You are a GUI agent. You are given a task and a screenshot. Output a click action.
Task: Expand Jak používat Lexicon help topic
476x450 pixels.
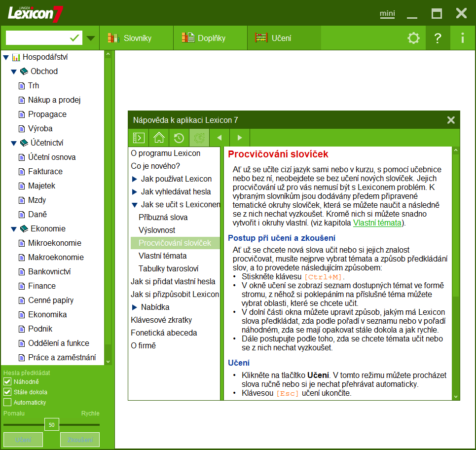(x=135, y=179)
